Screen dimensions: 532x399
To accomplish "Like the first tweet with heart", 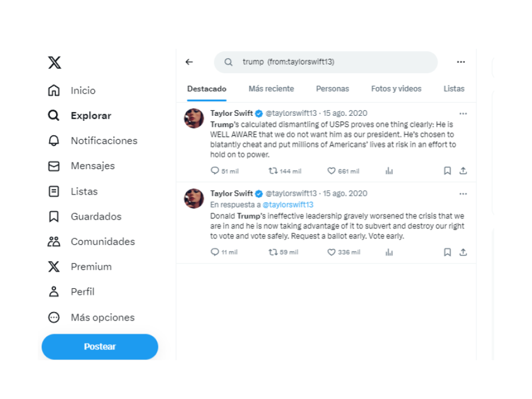I will point(331,171).
